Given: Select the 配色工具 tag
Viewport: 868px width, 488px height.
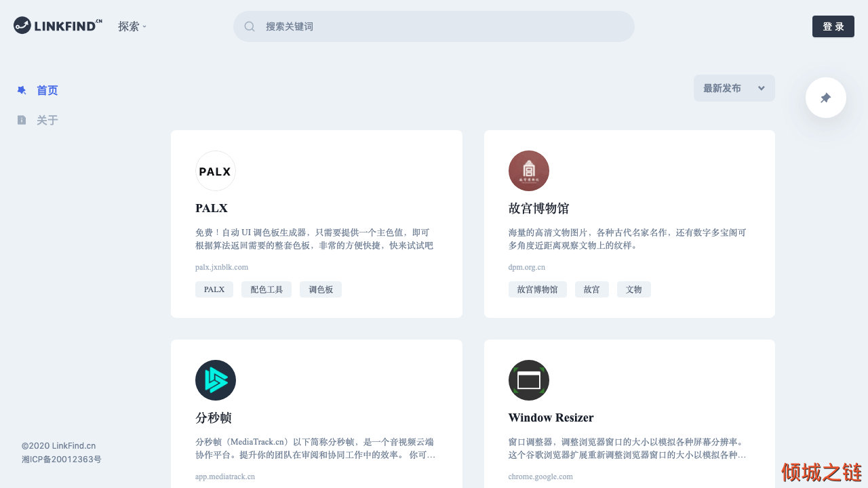Looking at the screenshot, I should pyautogui.click(x=267, y=289).
